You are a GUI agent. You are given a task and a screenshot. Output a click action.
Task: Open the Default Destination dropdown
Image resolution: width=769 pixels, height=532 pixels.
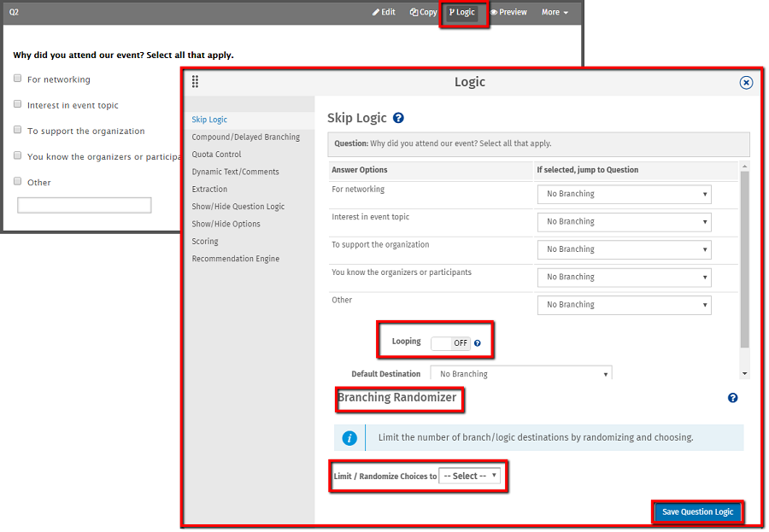tap(521, 373)
